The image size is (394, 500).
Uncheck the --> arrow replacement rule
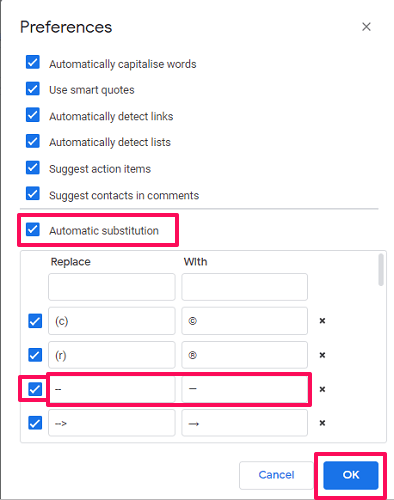(35, 423)
